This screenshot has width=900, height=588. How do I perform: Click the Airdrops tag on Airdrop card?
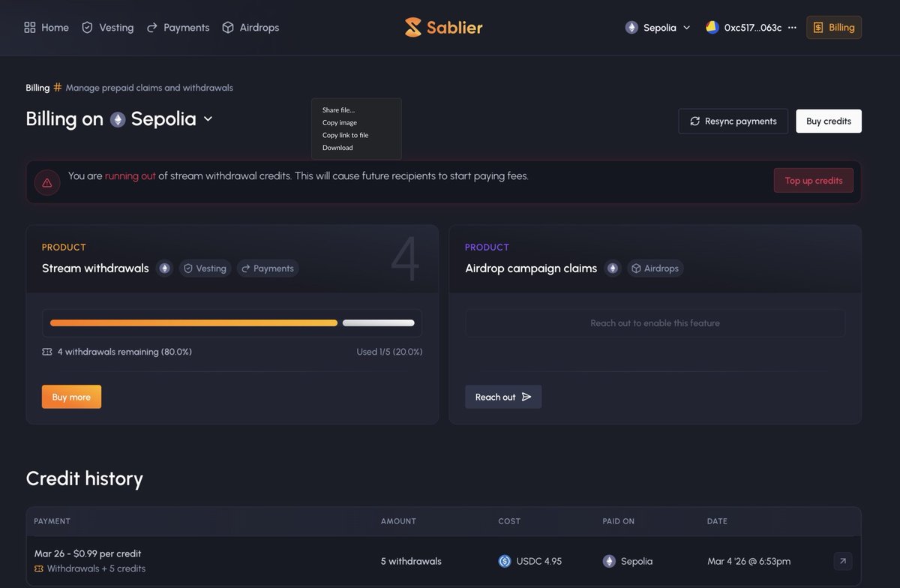coord(655,268)
